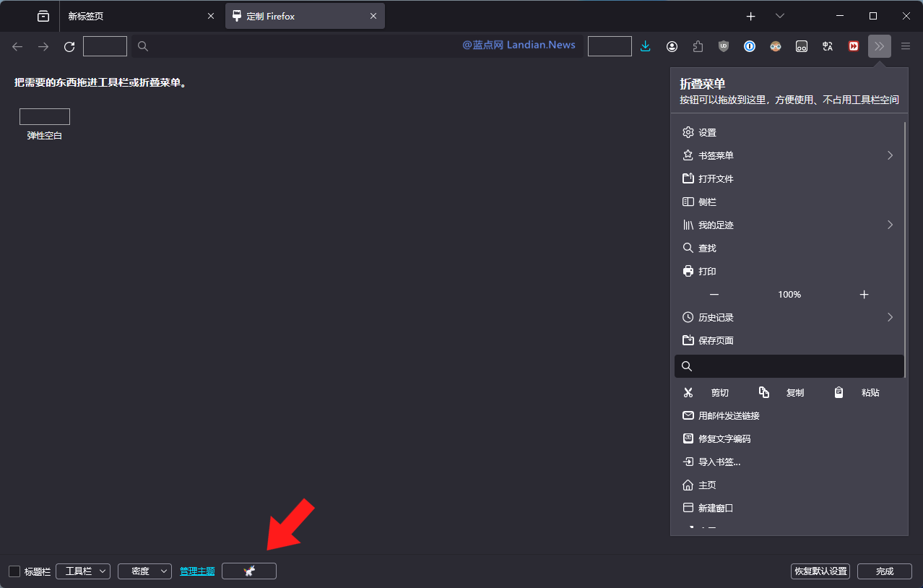
Task: Open the 工具栏 dropdown
Action: tap(83, 571)
